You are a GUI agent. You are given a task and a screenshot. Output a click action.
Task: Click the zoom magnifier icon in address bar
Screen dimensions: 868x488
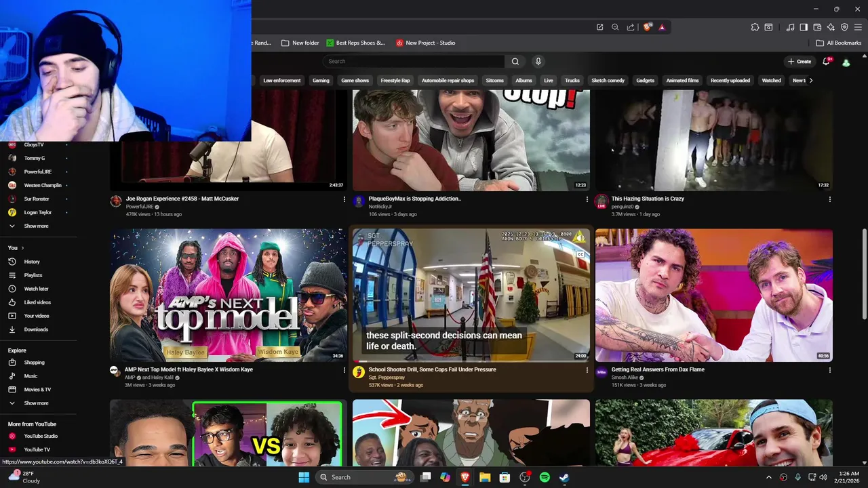(615, 27)
